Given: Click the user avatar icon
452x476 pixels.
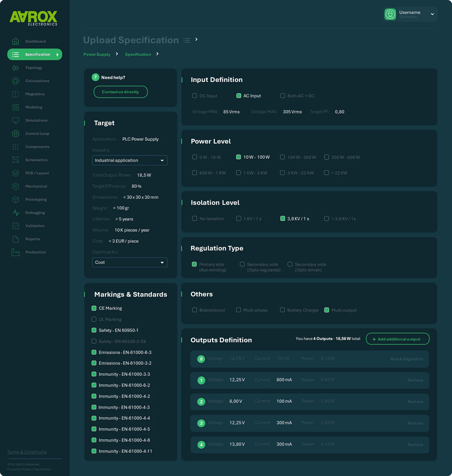Looking at the screenshot, I should 390,14.
